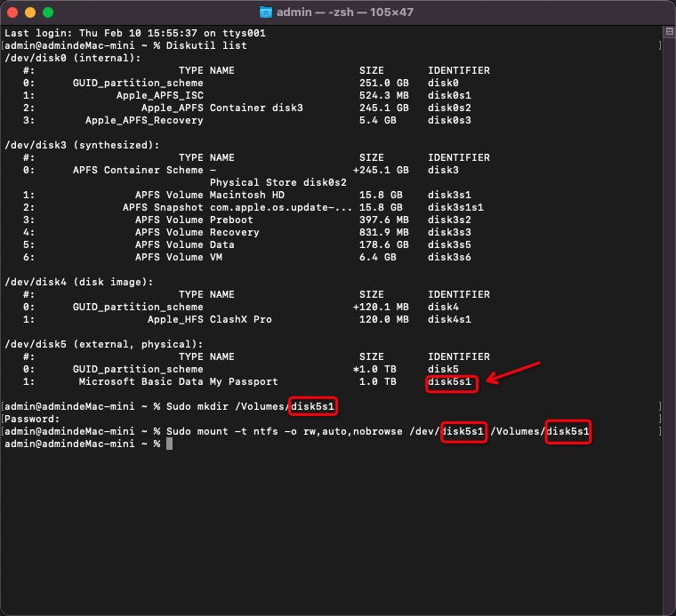This screenshot has width=676, height=616.
Task: Click the 'disk0s3' identifier
Action: [449, 120]
